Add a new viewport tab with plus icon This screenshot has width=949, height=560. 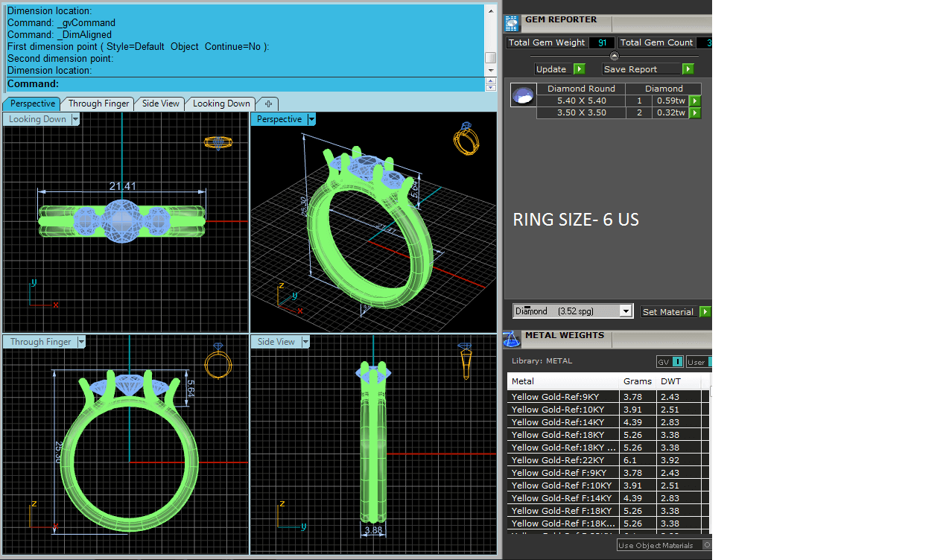point(267,104)
